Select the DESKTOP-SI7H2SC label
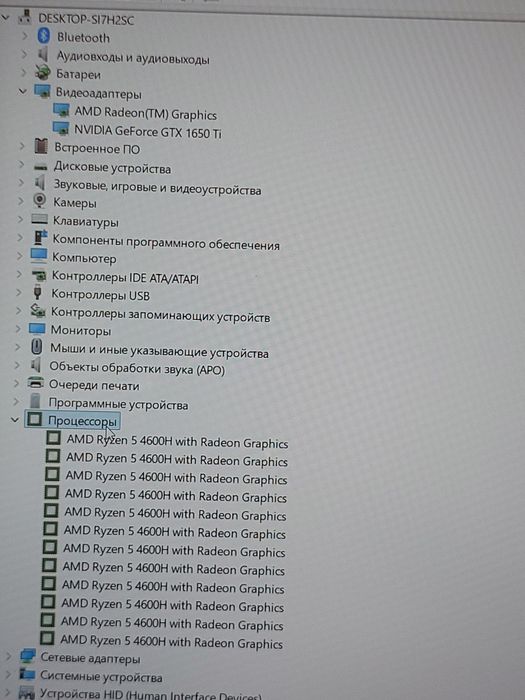This screenshot has height=700, width=525. [x=86, y=20]
